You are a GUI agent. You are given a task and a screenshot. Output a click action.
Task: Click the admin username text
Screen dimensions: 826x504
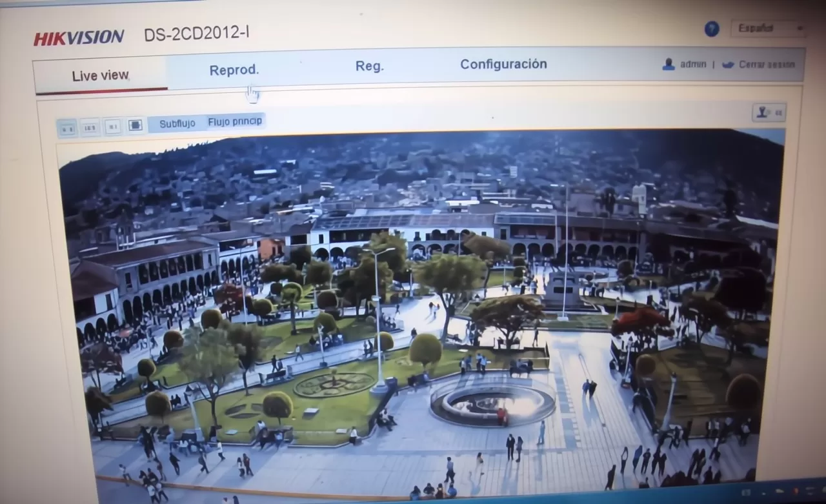(693, 65)
